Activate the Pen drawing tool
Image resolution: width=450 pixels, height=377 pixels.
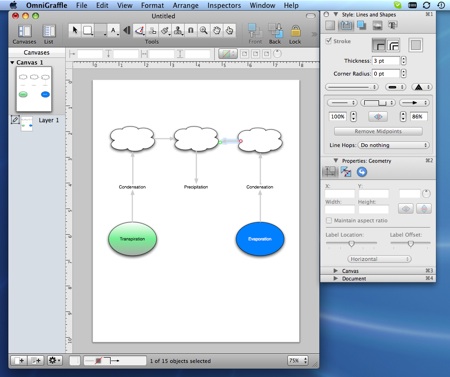coord(139,31)
